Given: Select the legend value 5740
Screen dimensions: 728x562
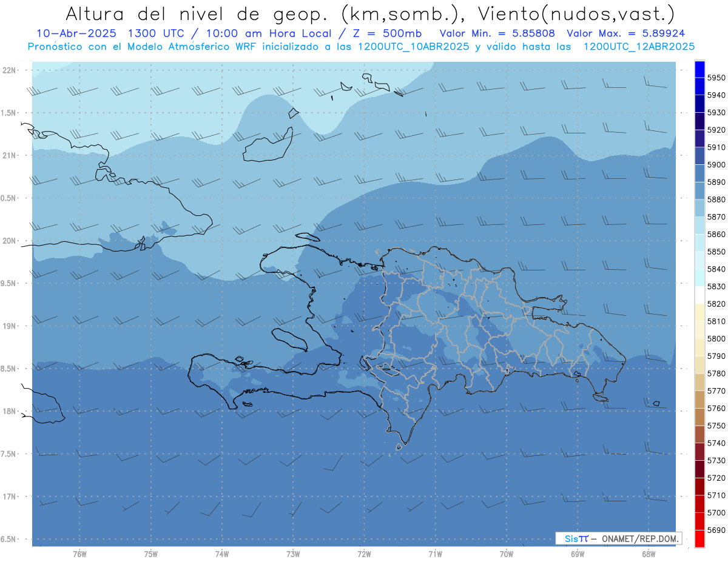Looking at the screenshot, I should 716,443.
